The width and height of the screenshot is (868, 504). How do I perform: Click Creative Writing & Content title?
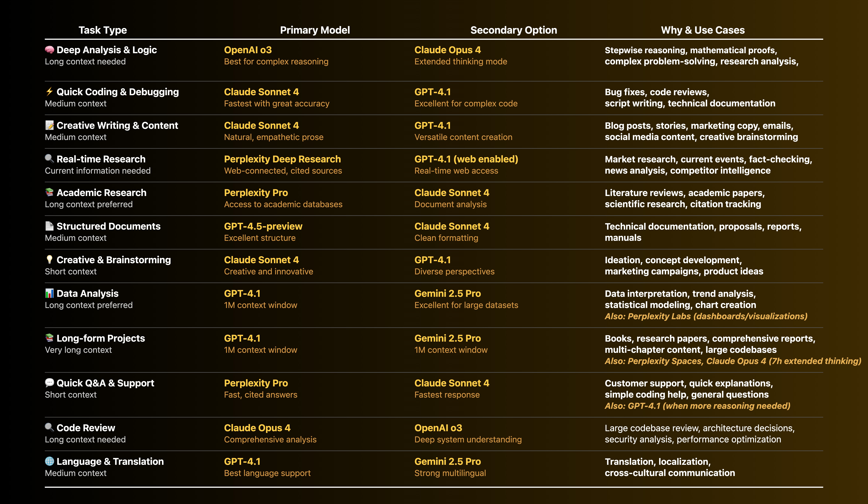tap(117, 125)
